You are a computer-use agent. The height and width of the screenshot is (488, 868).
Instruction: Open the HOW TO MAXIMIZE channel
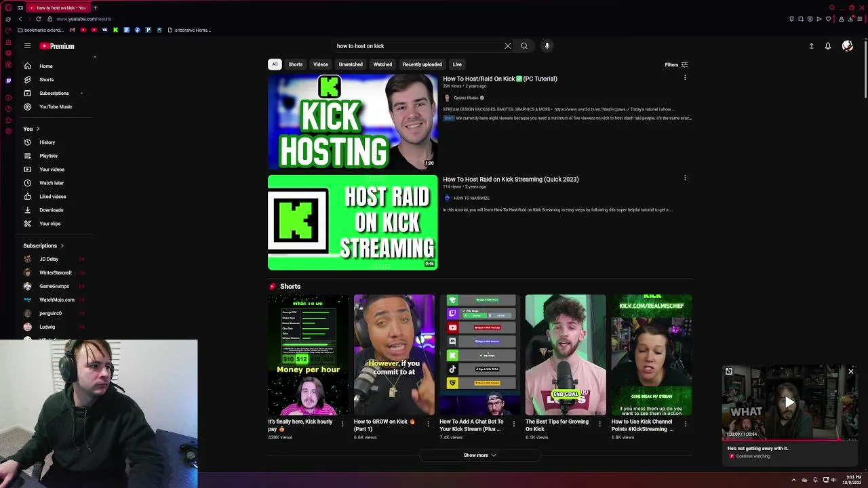point(471,198)
